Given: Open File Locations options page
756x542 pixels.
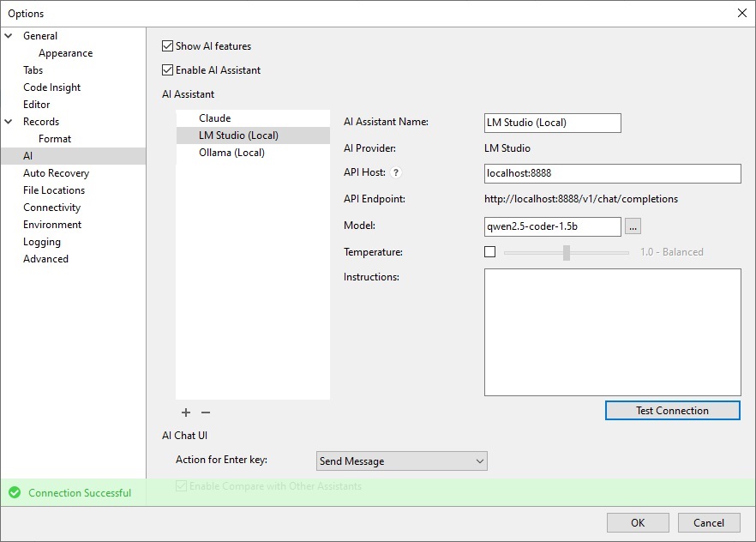Looking at the screenshot, I should tap(53, 190).
